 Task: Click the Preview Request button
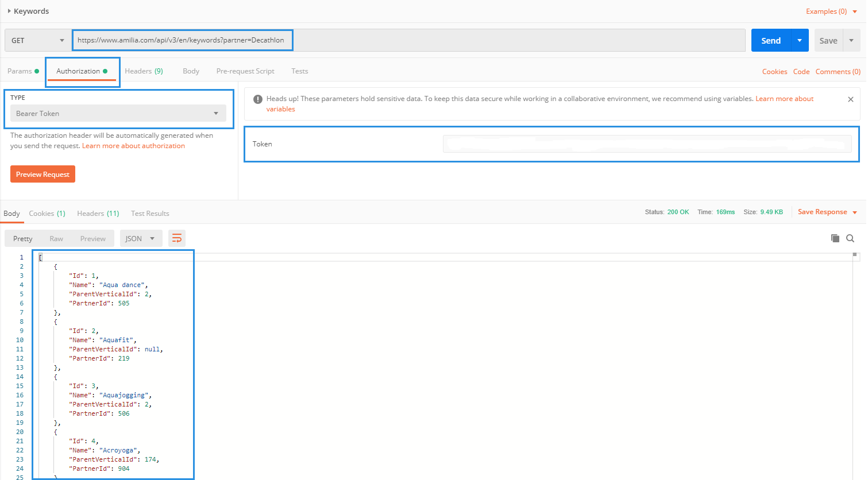pos(43,174)
